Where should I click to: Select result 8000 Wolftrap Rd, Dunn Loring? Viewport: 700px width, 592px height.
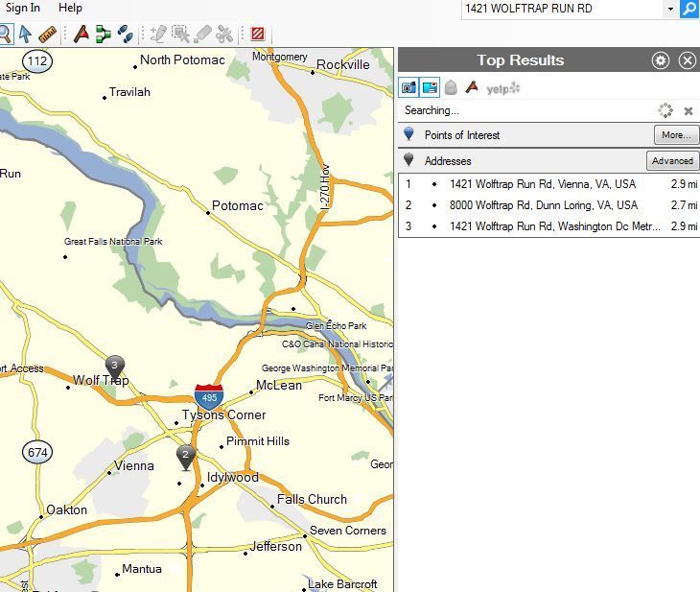549,205
